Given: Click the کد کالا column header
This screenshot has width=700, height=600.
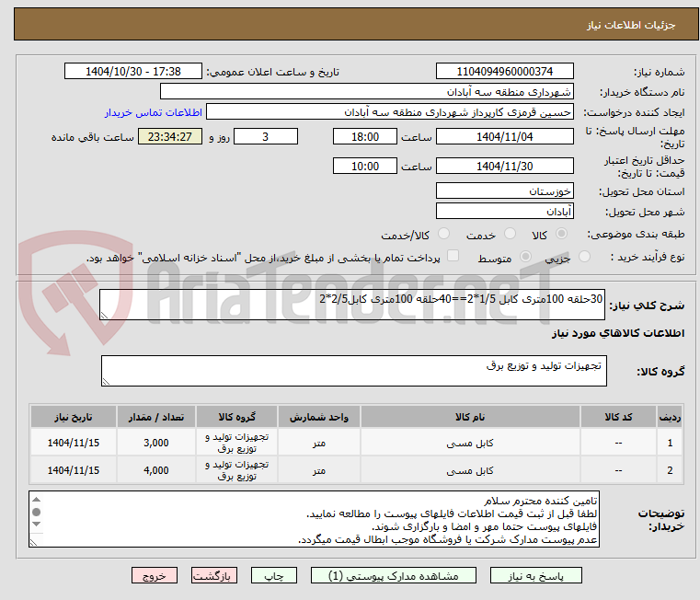Looking at the screenshot, I should pyautogui.click(x=618, y=417).
